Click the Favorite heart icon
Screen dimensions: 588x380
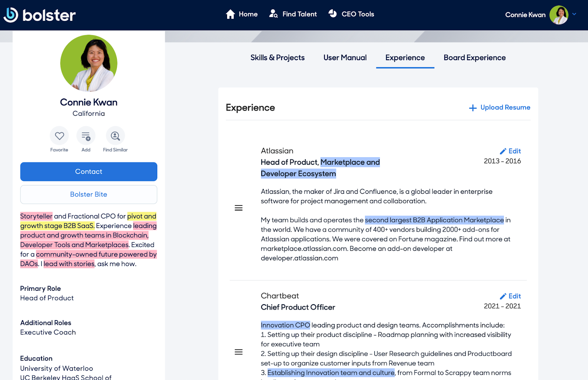(x=59, y=136)
